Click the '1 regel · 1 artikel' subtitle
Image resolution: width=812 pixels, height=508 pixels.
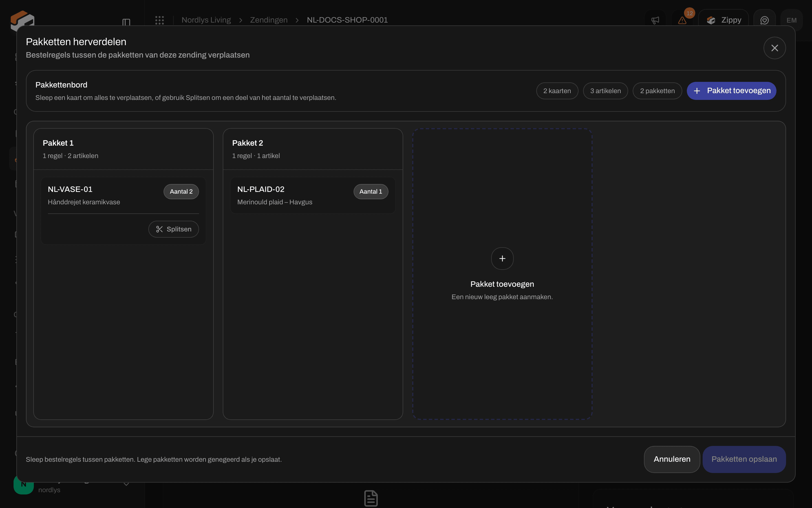point(256,156)
